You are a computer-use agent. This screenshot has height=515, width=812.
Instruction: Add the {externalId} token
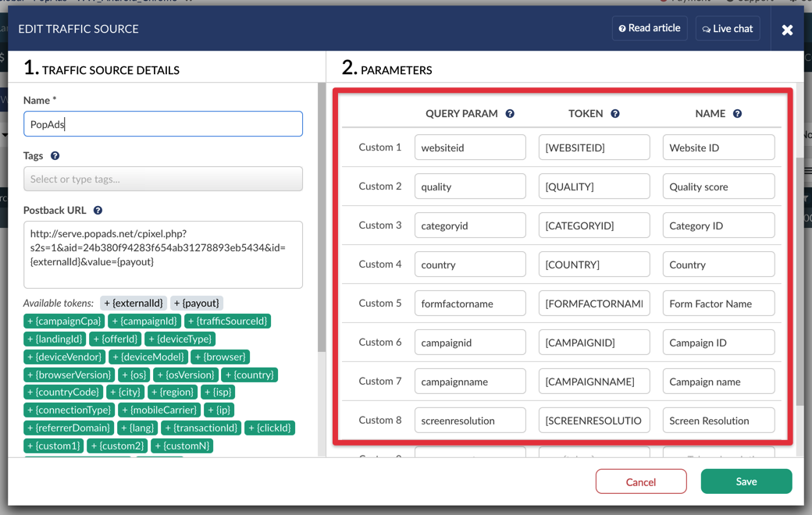(134, 304)
